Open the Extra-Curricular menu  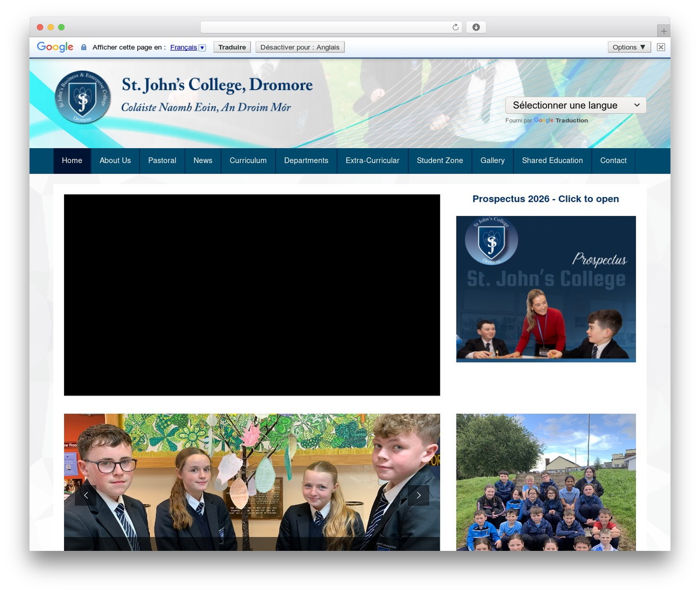(372, 161)
